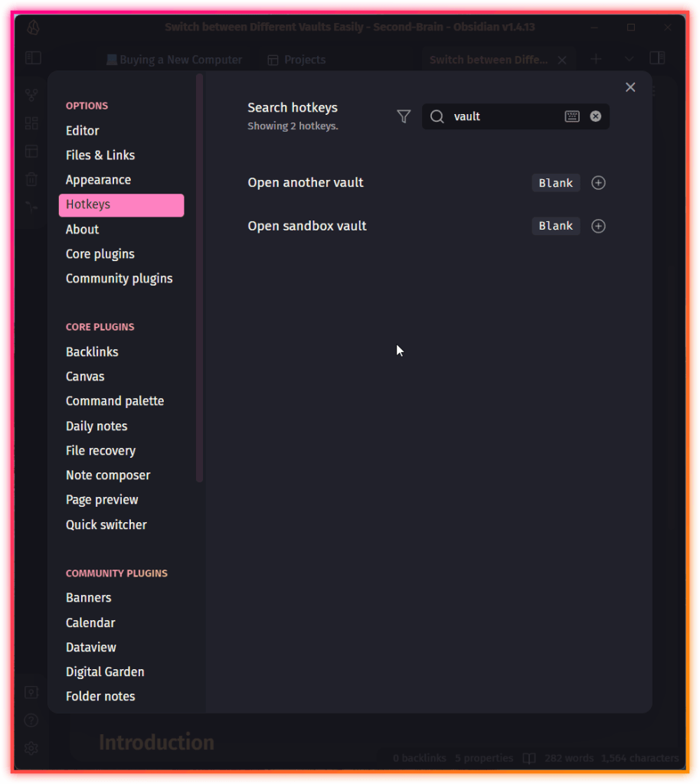Open Quick switcher options
This screenshot has height=784, width=700.
click(x=106, y=524)
